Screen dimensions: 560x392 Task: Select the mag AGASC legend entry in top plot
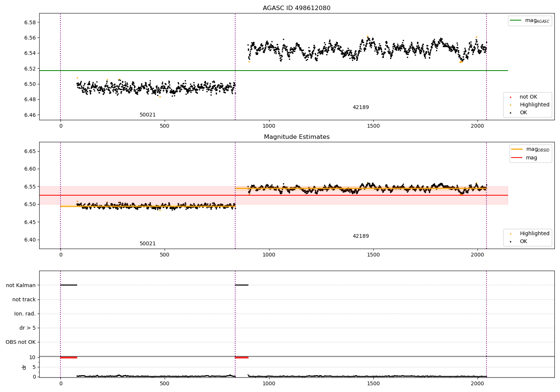(530, 21)
